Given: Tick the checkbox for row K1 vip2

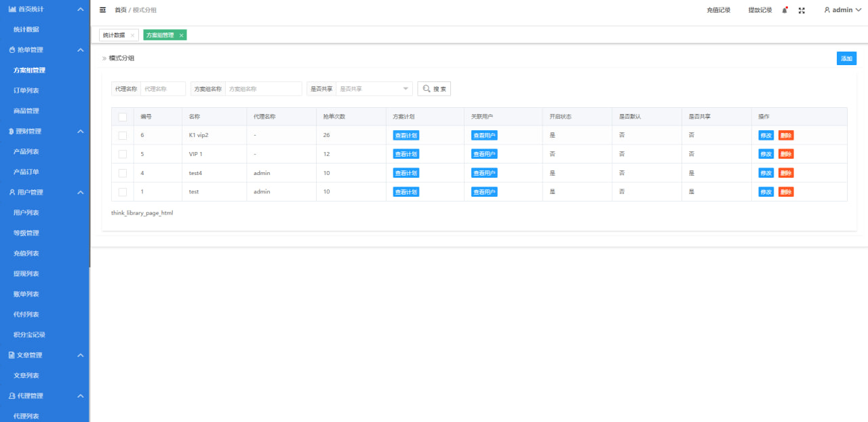Looking at the screenshot, I should pos(123,136).
